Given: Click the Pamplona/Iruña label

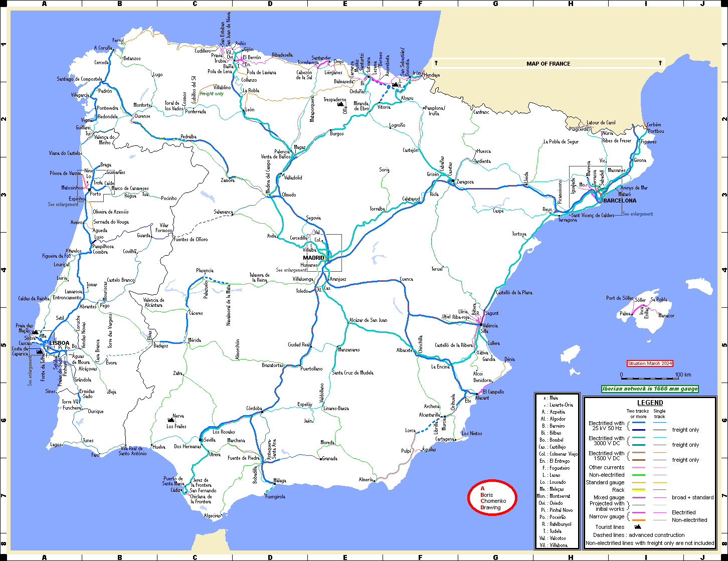Looking at the screenshot, I should pyautogui.click(x=435, y=111).
